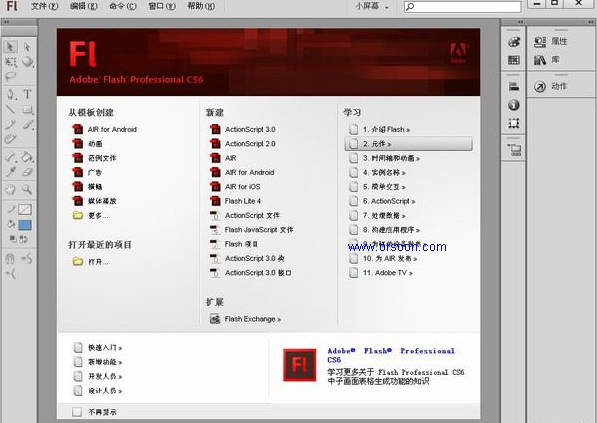This screenshot has height=423, width=597.
Task: Choose the Free Transform tool
Action: (11, 62)
